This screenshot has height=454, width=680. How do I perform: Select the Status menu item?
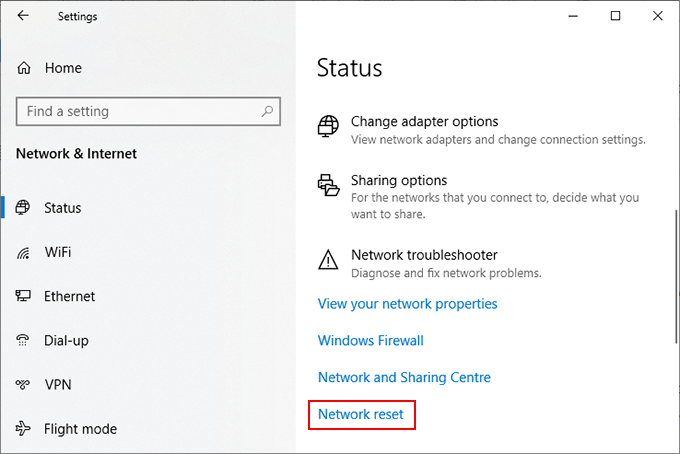click(x=63, y=208)
